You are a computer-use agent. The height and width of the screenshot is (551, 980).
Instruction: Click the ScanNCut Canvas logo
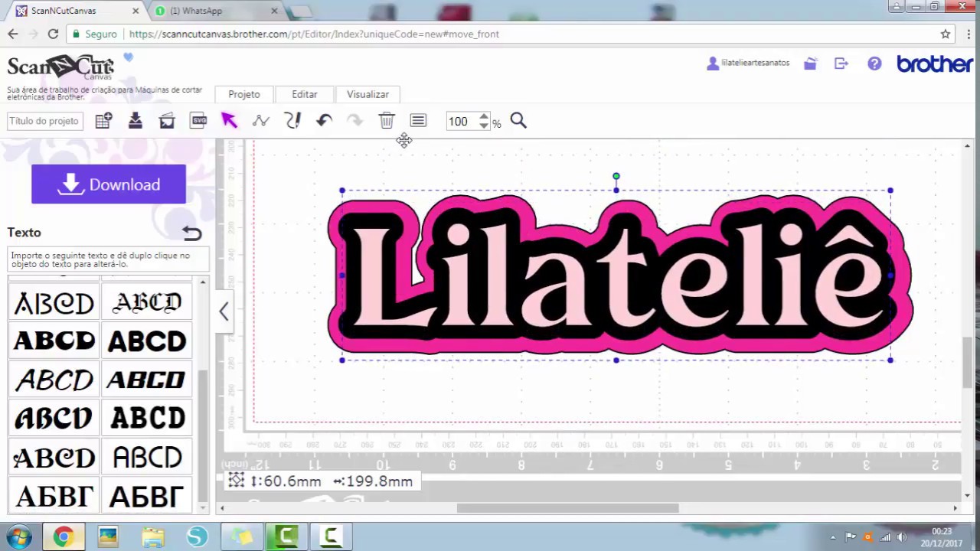[60, 67]
